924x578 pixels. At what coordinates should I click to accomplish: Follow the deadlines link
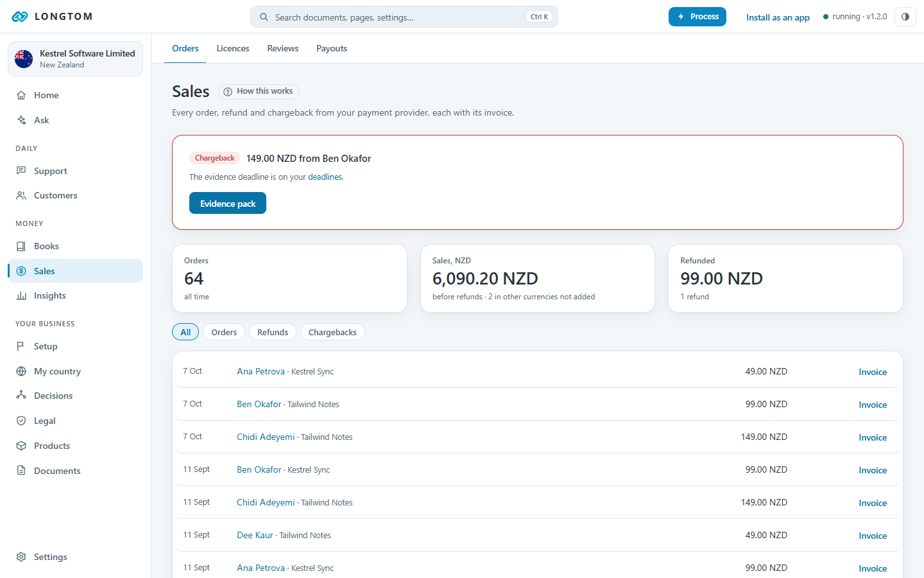pos(325,177)
